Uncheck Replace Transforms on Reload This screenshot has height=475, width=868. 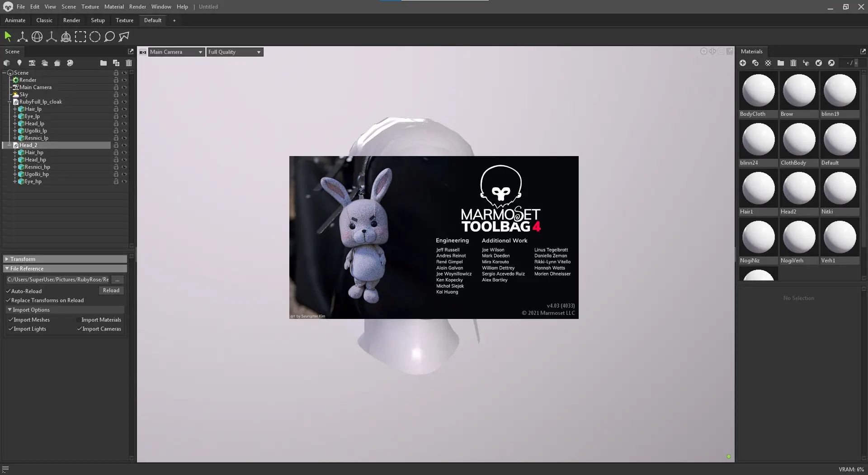8,300
